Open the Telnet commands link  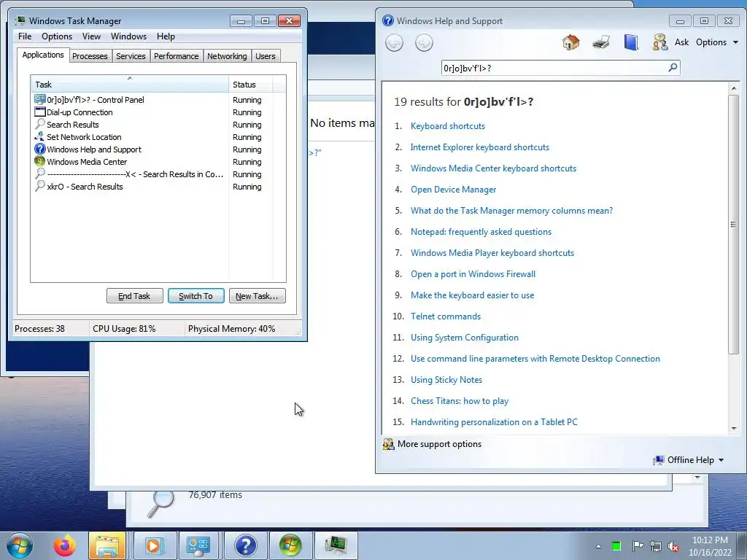pyautogui.click(x=446, y=316)
